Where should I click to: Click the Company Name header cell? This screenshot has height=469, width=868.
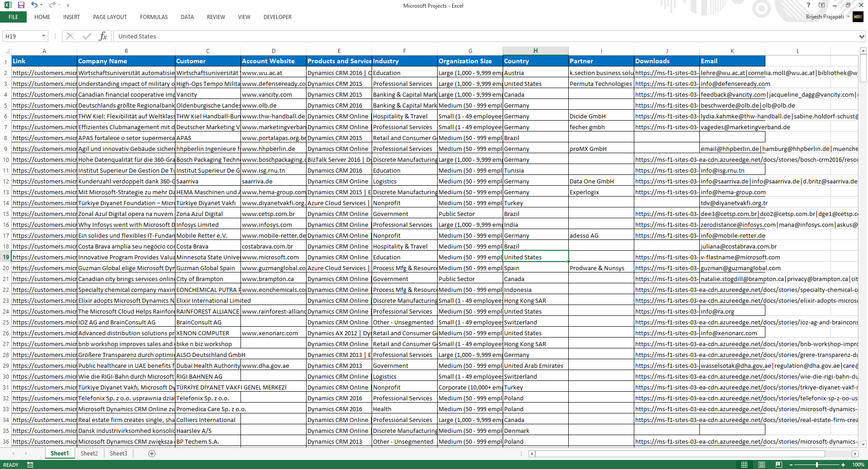126,61
